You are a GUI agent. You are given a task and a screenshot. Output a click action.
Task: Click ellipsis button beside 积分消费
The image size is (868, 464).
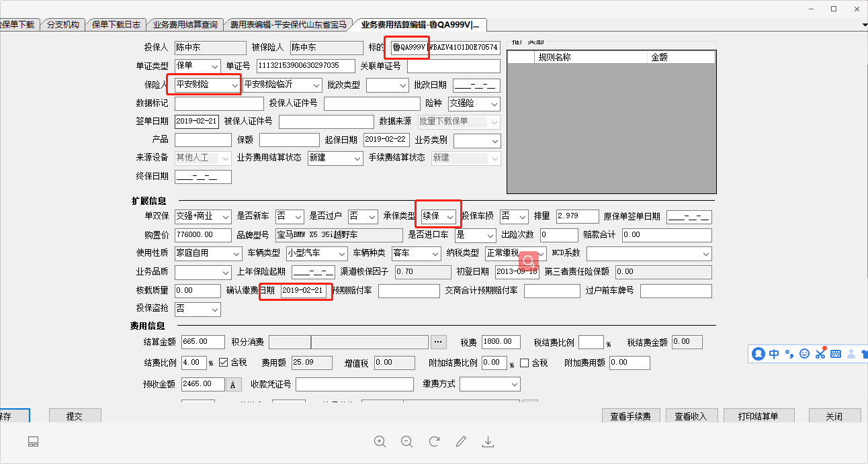coord(439,342)
